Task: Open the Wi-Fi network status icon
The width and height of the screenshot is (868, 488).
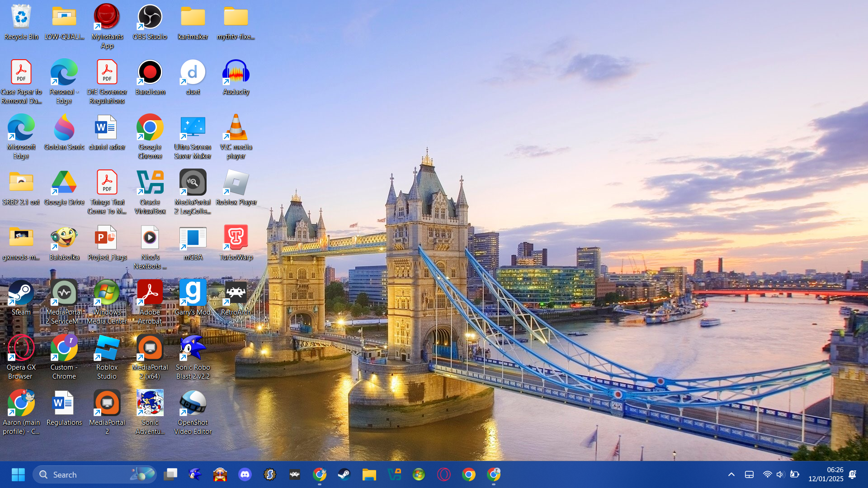Action: (767, 474)
